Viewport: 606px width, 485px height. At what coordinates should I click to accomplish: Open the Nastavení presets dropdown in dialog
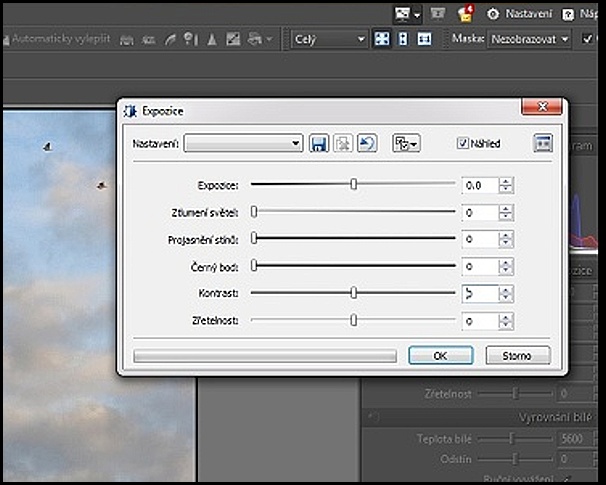(243, 144)
